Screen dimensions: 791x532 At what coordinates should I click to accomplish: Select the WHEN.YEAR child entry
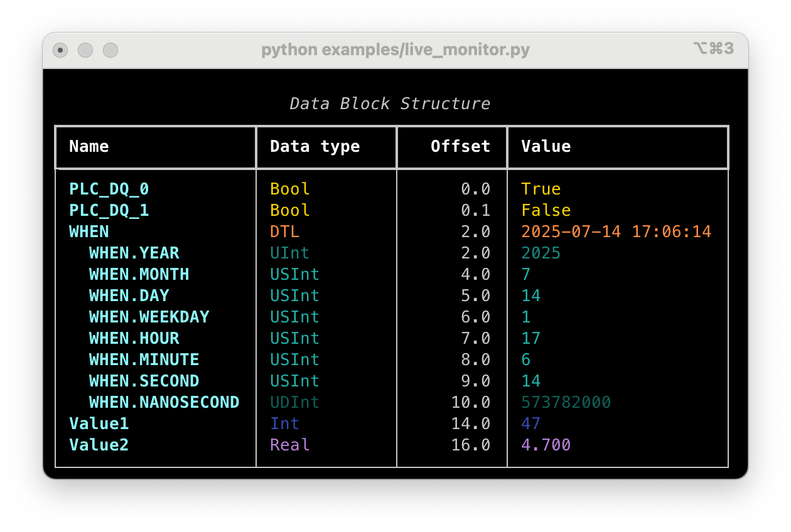[135, 253]
